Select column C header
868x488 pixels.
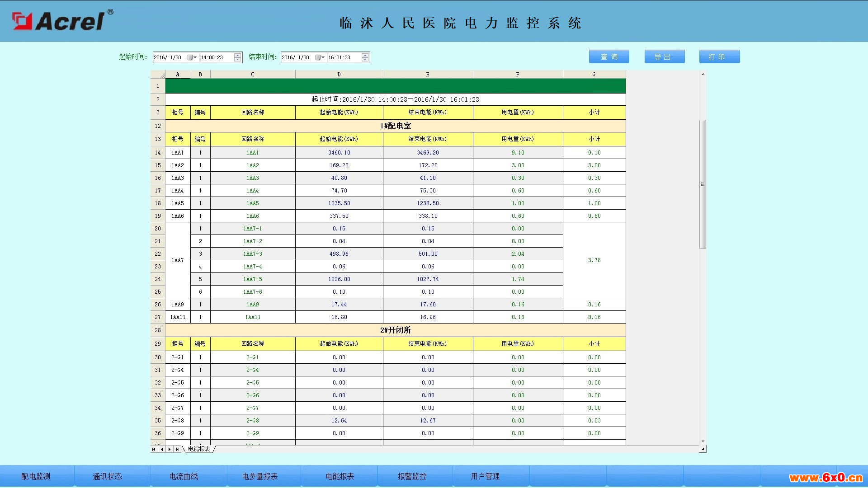click(x=253, y=75)
